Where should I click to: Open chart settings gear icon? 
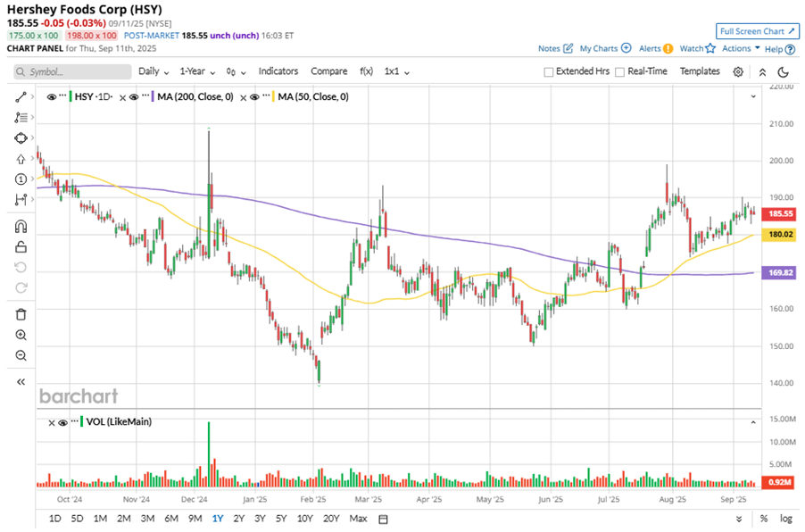click(738, 72)
